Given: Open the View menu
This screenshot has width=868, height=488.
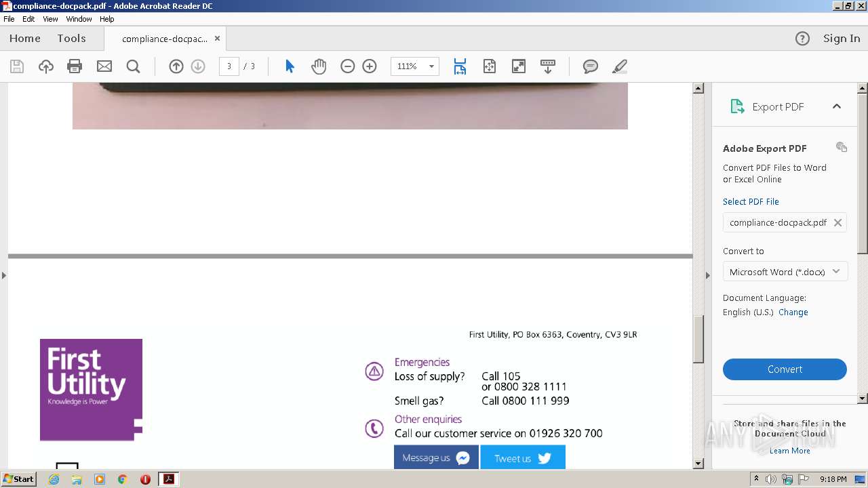Looking at the screenshot, I should coord(50,19).
